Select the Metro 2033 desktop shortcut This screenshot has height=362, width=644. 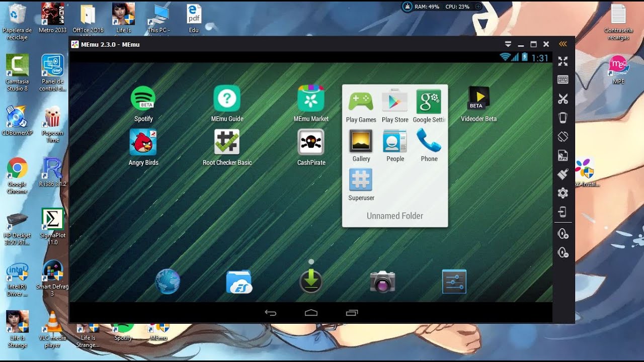pyautogui.click(x=52, y=18)
